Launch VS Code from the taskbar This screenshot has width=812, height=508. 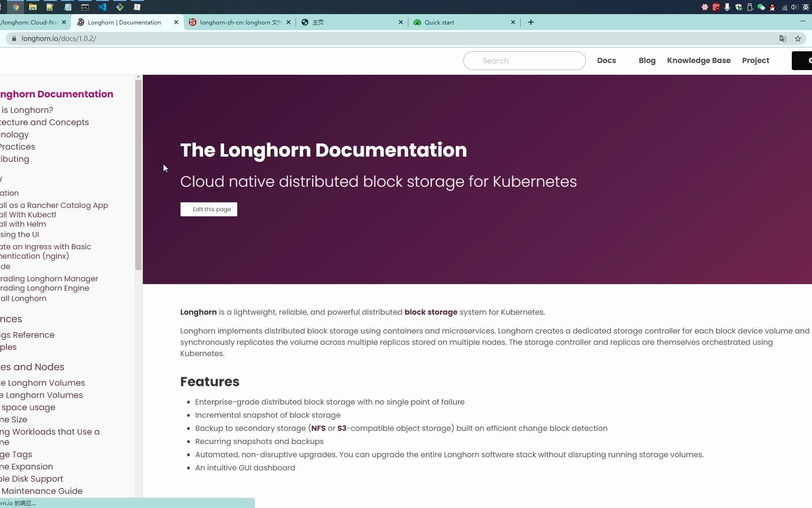coord(102,7)
